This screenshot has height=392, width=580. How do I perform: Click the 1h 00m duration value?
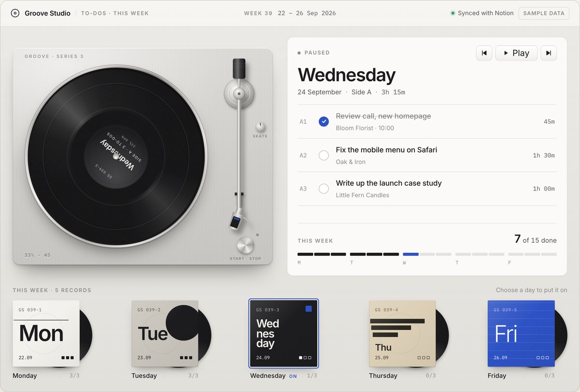(x=544, y=189)
